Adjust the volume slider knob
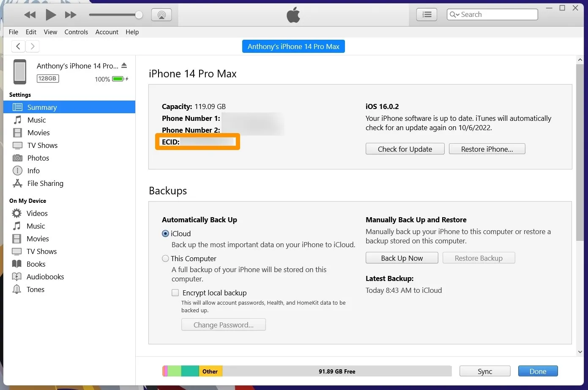The height and width of the screenshot is (390, 588). pos(139,15)
